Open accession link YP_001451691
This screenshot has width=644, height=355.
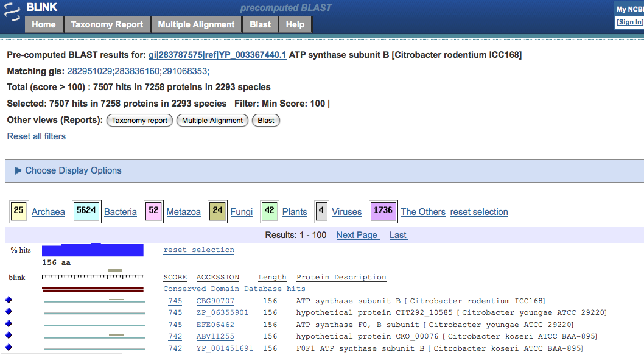pos(225,348)
